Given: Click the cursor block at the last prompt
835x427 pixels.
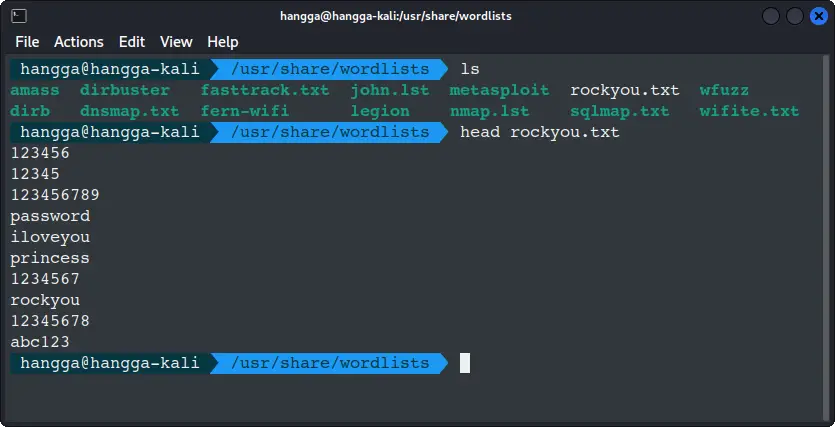Looking at the screenshot, I should pos(465,363).
